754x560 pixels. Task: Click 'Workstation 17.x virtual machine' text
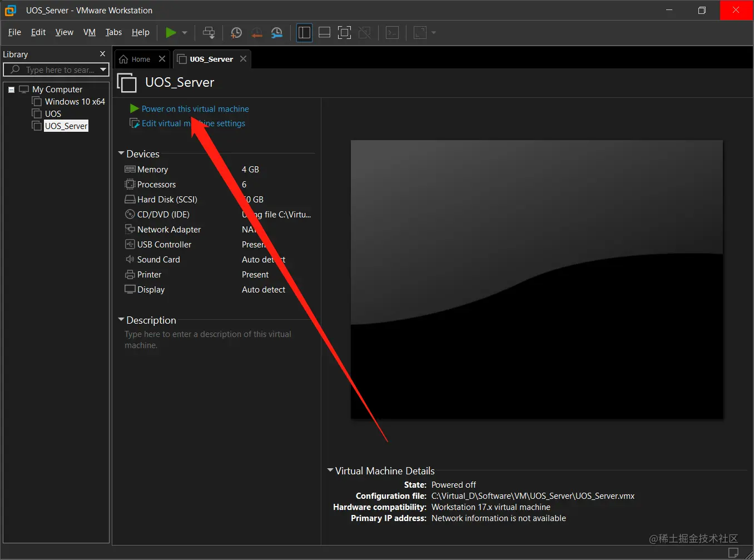[491, 507]
